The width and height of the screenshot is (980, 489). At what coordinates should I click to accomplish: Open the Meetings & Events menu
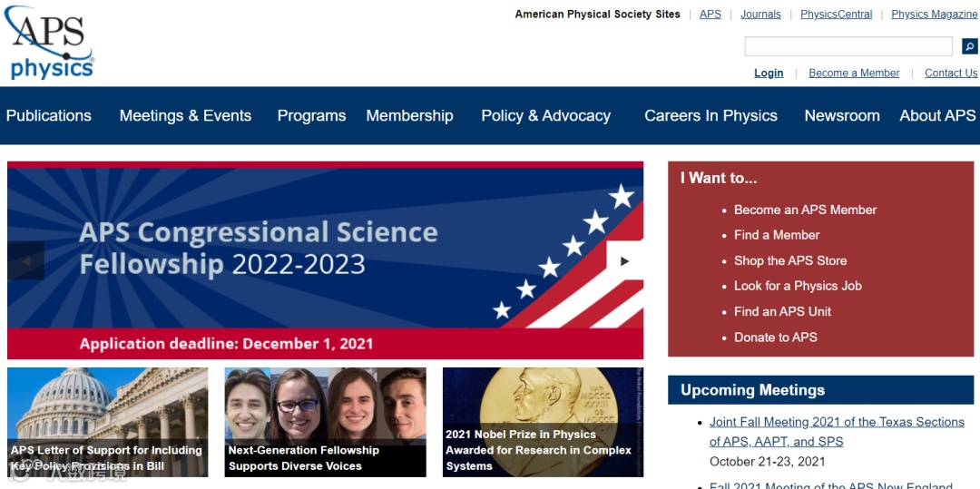pyautogui.click(x=186, y=115)
